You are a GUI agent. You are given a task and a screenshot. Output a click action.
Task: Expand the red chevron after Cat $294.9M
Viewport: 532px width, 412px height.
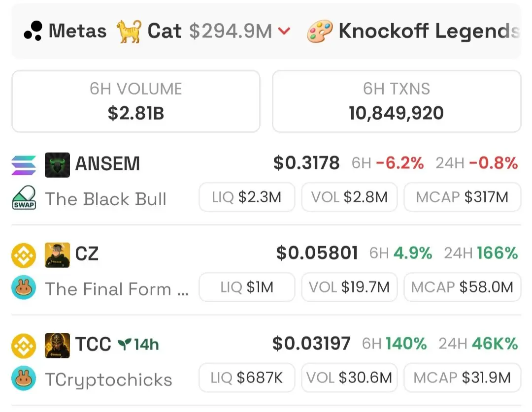click(284, 32)
